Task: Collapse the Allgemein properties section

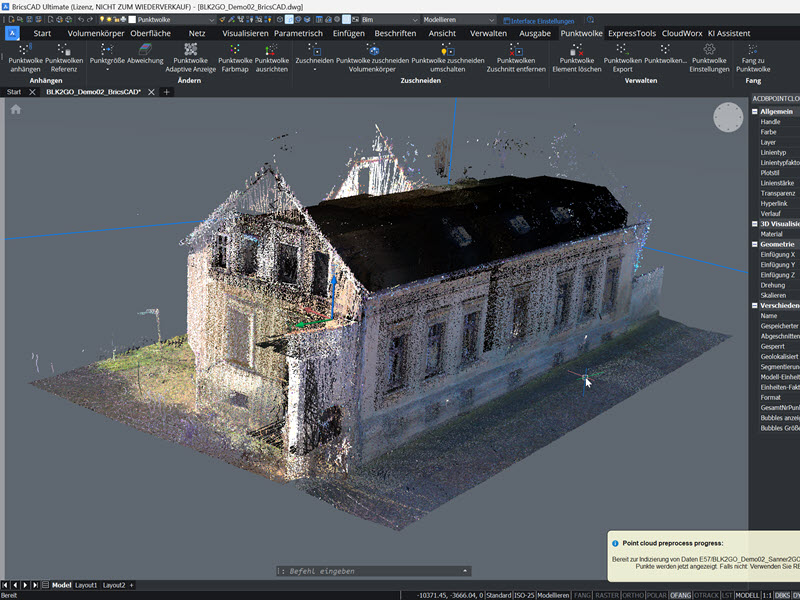Action: click(x=755, y=112)
